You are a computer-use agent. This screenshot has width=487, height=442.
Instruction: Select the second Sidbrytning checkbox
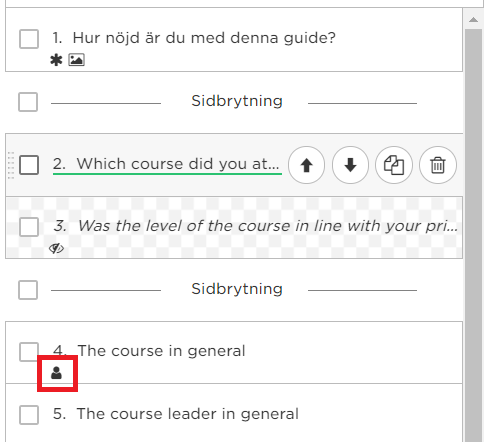click(28, 290)
